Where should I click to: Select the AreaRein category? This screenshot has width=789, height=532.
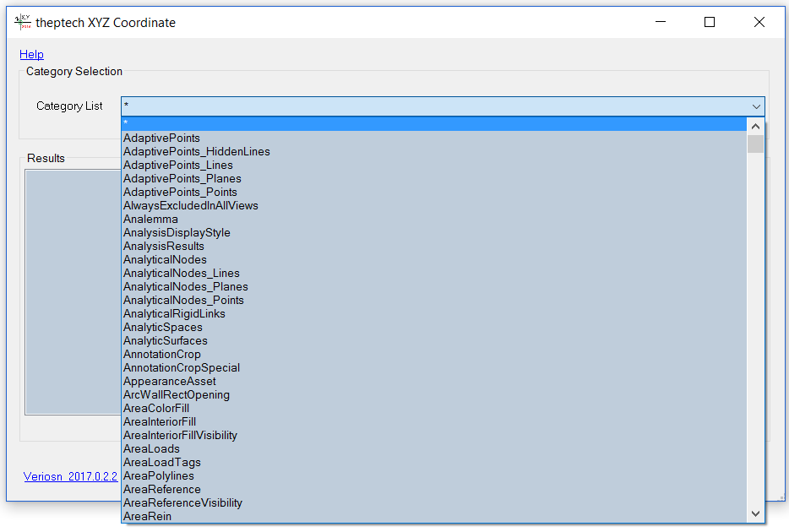pos(433,517)
